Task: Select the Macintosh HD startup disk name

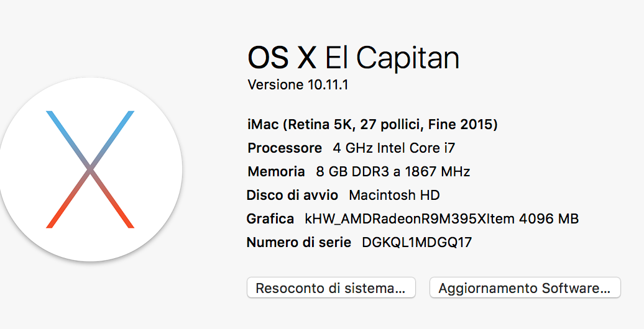Action: (x=394, y=196)
